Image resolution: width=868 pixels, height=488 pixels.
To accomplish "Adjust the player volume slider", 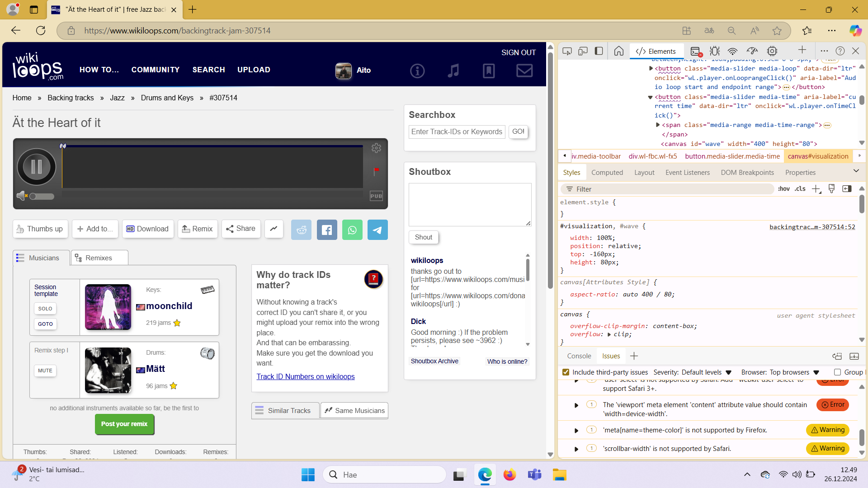I will [42, 196].
